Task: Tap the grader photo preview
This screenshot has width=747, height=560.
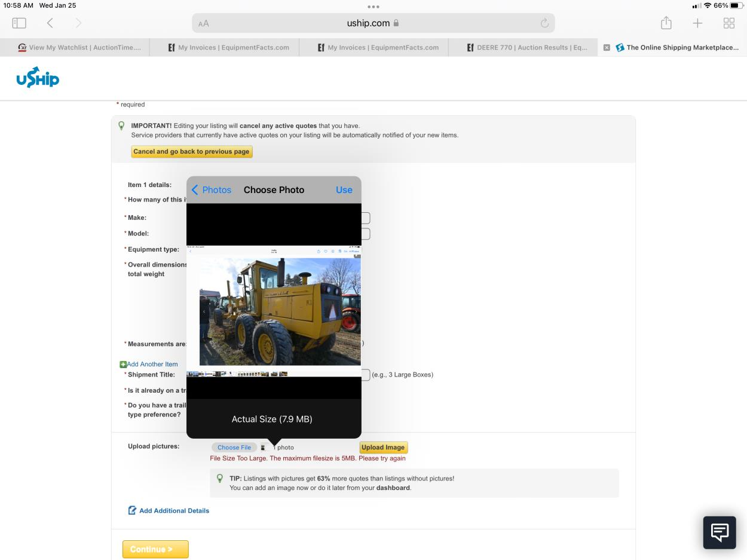Action: coord(280,311)
